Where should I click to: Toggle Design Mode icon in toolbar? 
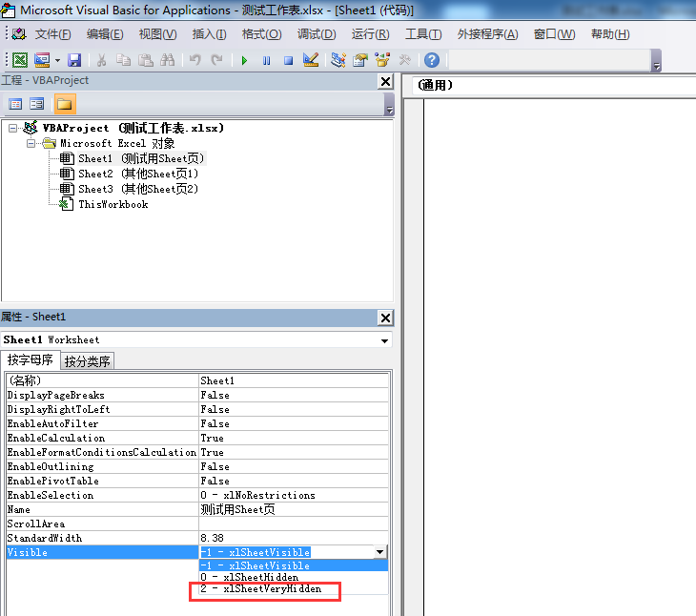pyautogui.click(x=310, y=60)
